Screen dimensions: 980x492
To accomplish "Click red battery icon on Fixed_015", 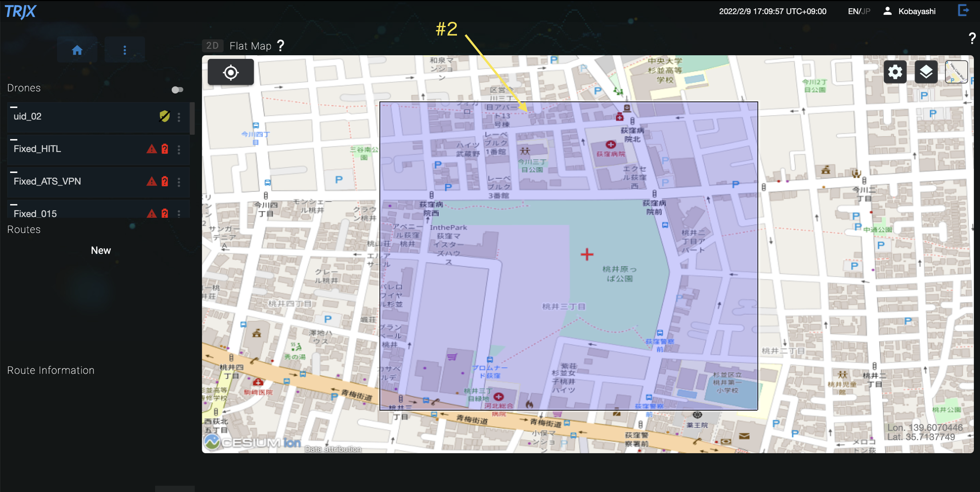I will point(165,213).
